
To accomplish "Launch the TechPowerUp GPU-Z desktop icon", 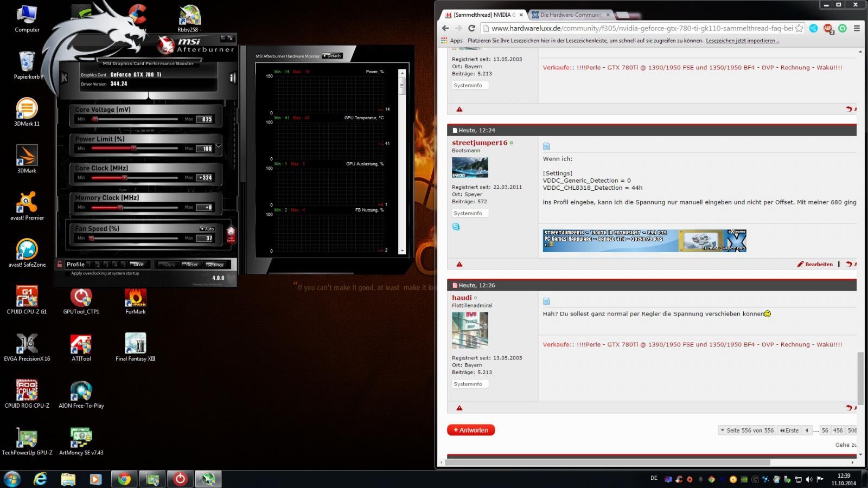I will pyautogui.click(x=27, y=441).
